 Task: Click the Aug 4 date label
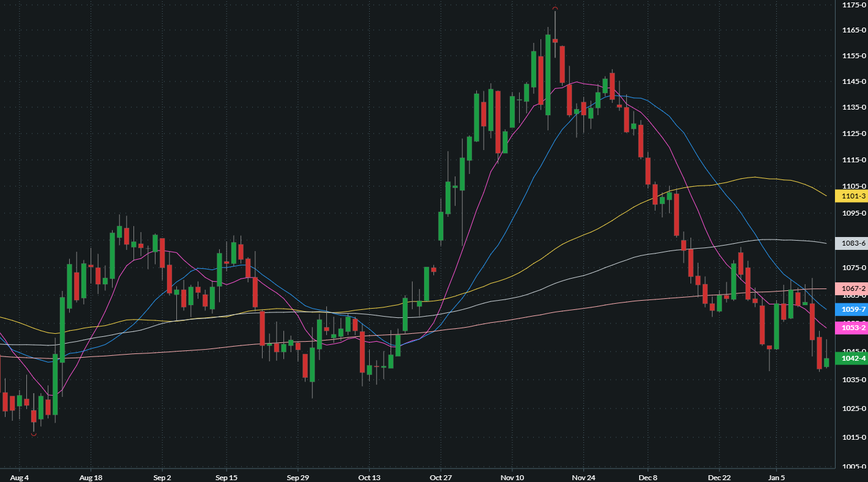coord(18,476)
